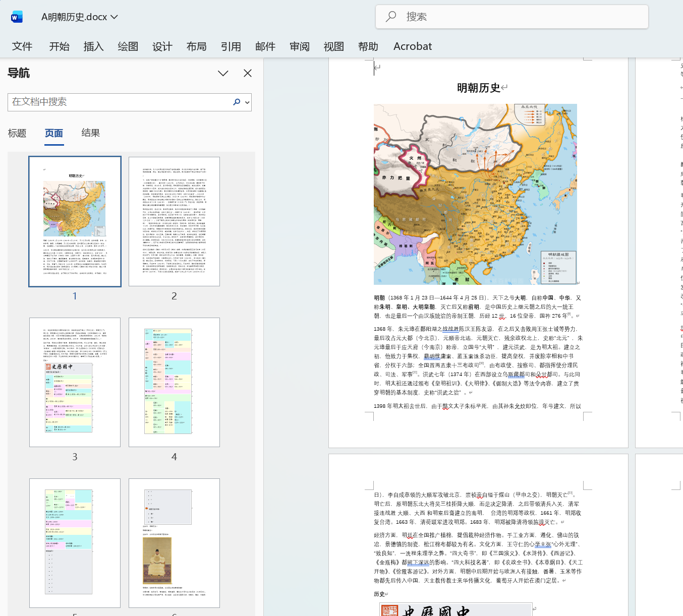Select the page 6 thumbnail
The height and width of the screenshot is (616, 683).
(174, 543)
